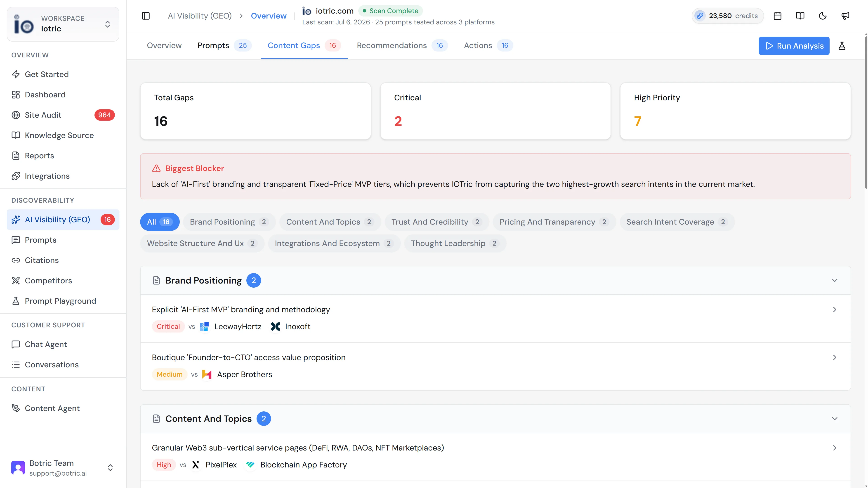Viewport: 868px width, 488px height.
Task: Filter by Integrations And Ecosystem chip
Action: (334, 244)
